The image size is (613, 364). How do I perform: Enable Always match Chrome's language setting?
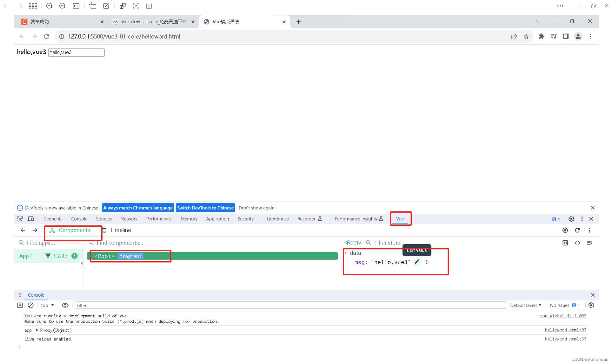click(x=138, y=208)
